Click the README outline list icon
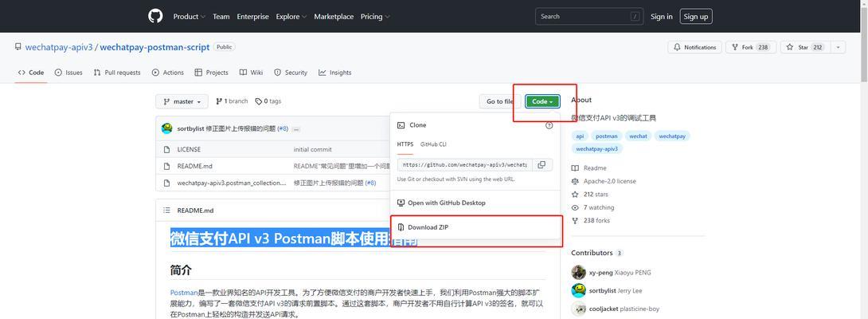Screen dimensions: 868x319 (166, 211)
